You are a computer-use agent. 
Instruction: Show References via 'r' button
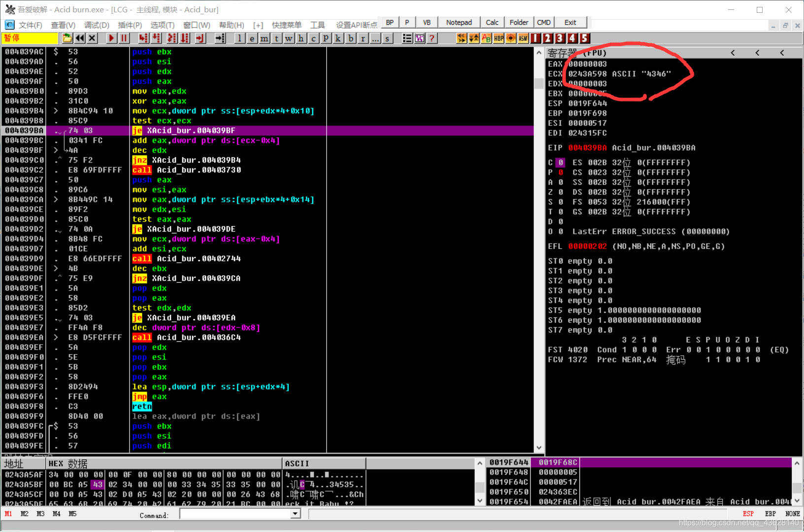click(x=363, y=38)
